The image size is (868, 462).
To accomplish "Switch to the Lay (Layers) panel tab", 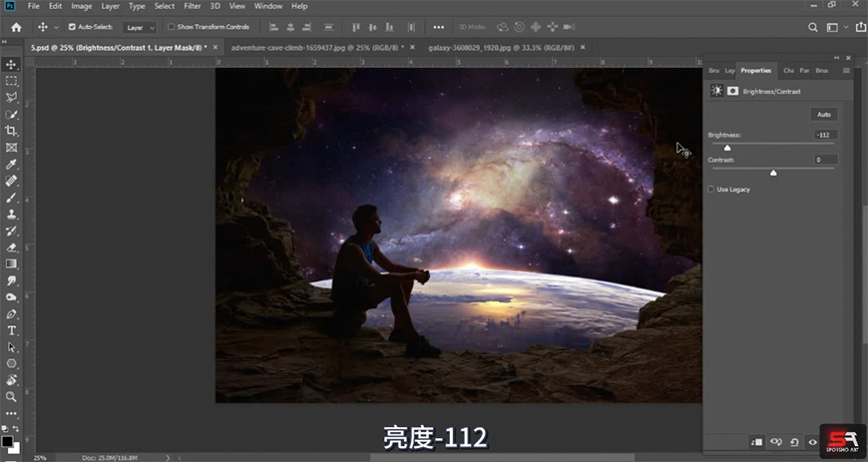I will [729, 71].
